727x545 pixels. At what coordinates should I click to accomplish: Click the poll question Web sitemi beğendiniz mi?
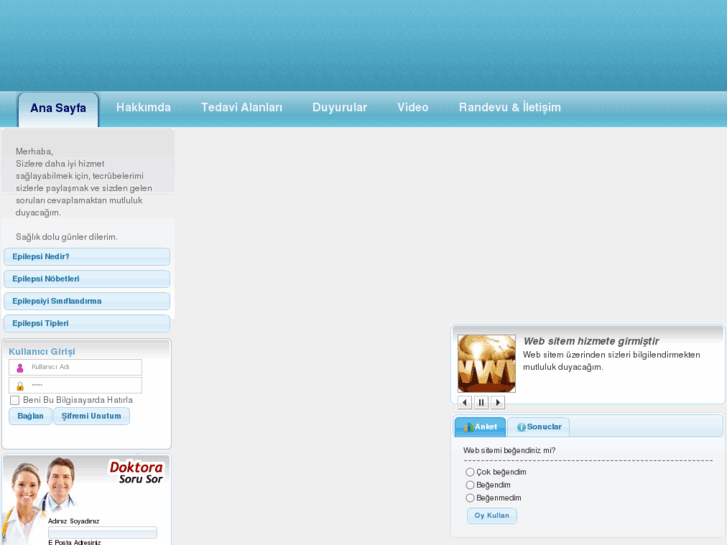click(x=509, y=450)
